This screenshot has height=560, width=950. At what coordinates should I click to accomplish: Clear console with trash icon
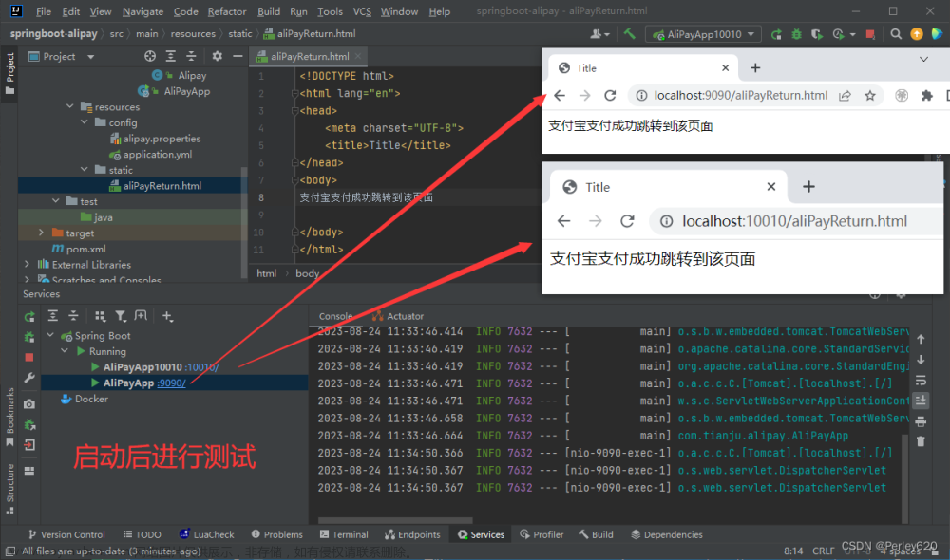point(921,441)
